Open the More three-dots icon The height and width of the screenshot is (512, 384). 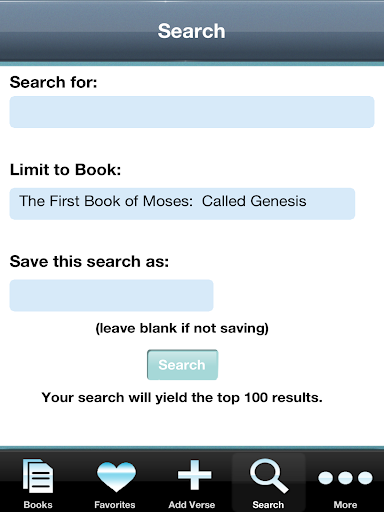345,478
